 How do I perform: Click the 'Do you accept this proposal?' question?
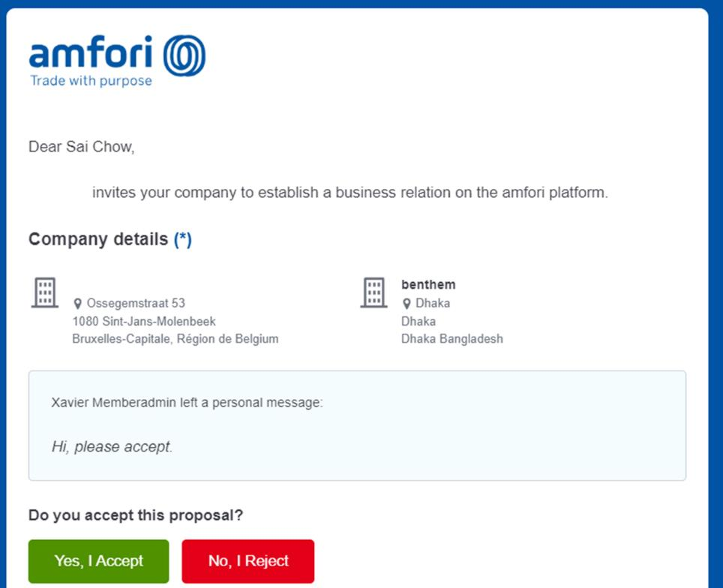click(136, 515)
